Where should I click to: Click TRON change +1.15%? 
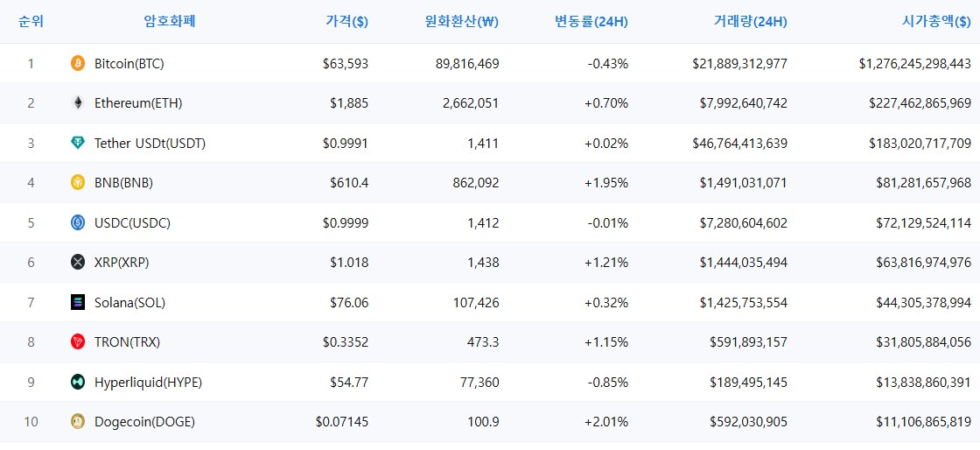pos(606,341)
